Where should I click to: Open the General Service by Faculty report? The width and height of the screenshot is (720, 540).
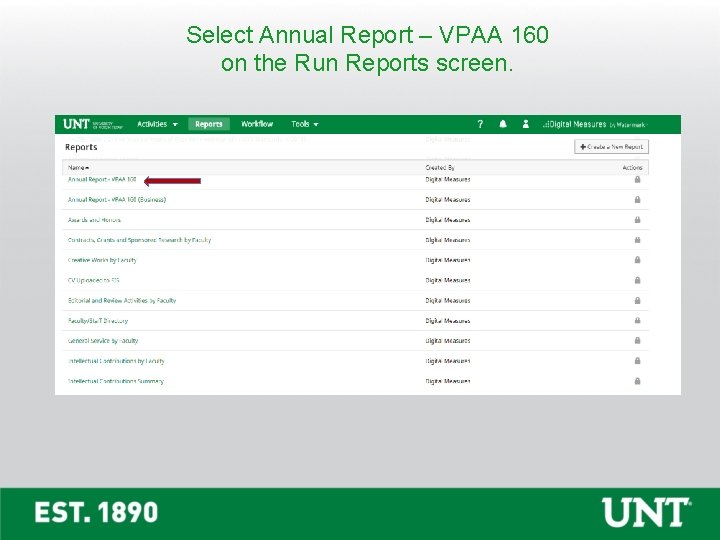[103, 341]
